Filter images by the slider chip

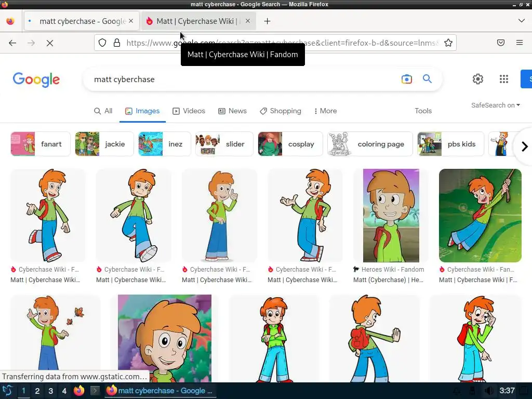(x=224, y=144)
